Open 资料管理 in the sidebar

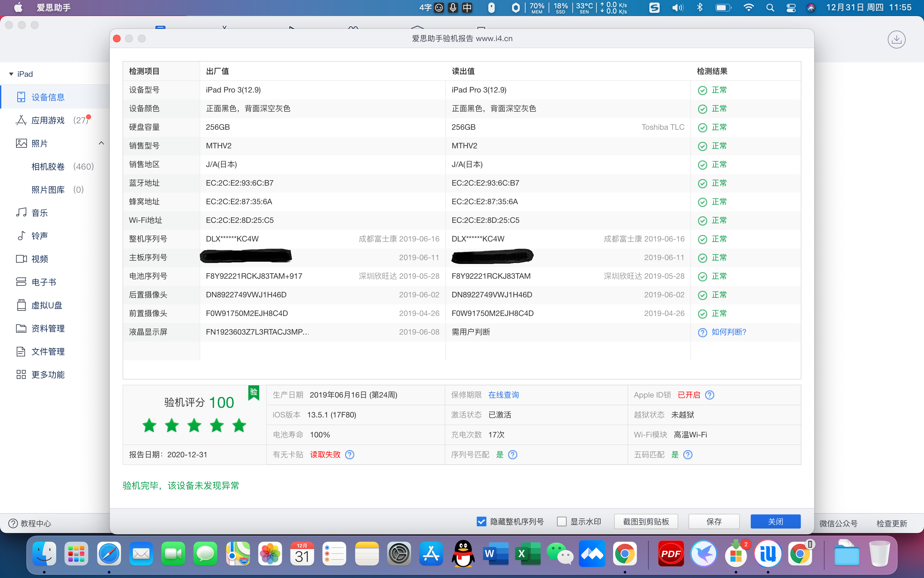pos(55,328)
